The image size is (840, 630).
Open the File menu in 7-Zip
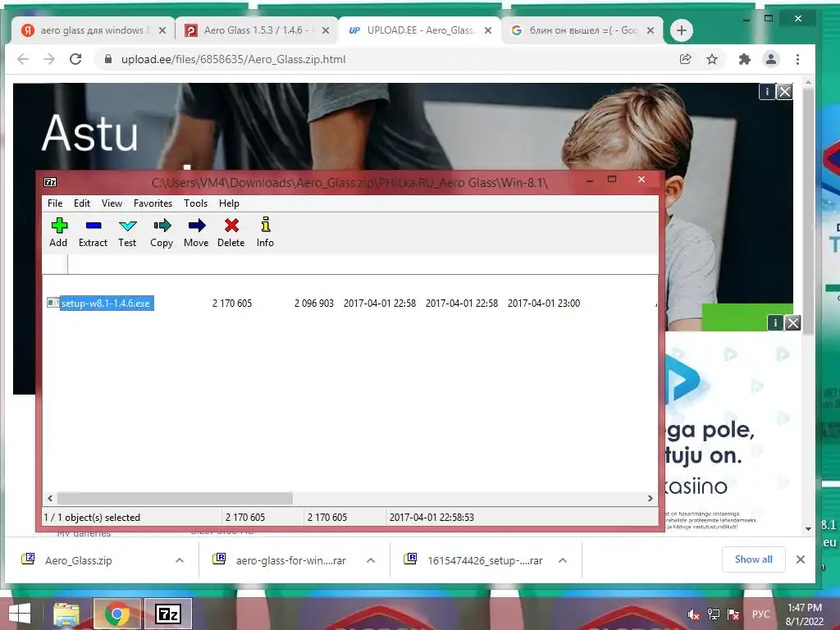tap(55, 203)
